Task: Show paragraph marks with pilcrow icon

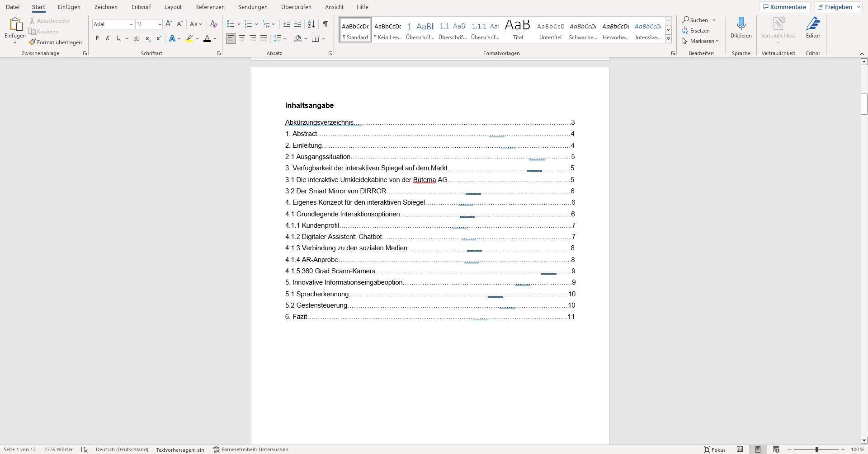Action: point(325,24)
